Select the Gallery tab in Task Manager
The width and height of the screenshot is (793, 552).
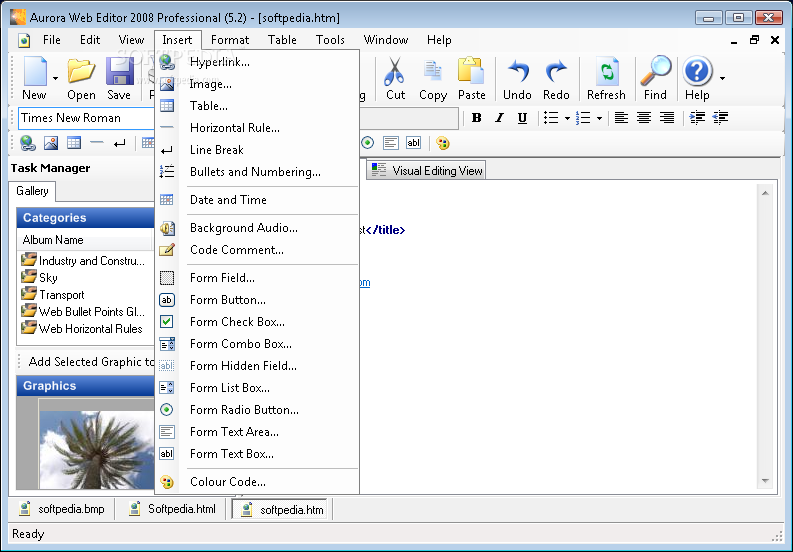coord(32,191)
